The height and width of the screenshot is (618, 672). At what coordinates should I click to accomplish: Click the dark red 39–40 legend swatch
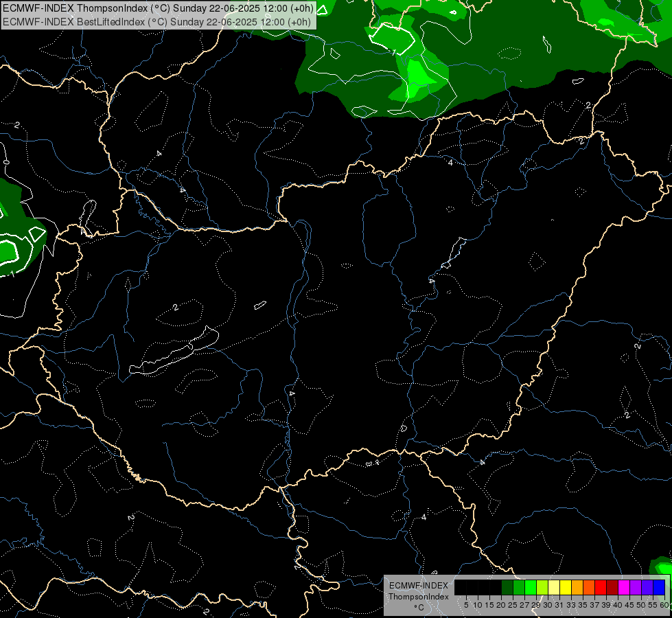point(612,587)
